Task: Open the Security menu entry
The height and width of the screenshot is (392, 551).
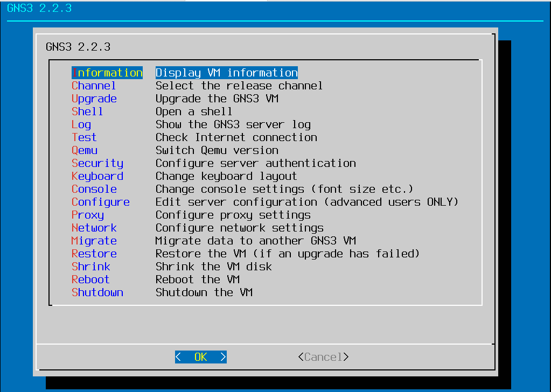Action: coord(97,164)
